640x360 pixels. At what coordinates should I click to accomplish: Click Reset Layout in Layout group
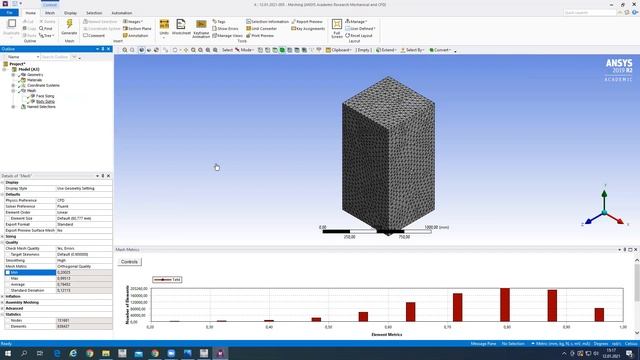point(359,36)
